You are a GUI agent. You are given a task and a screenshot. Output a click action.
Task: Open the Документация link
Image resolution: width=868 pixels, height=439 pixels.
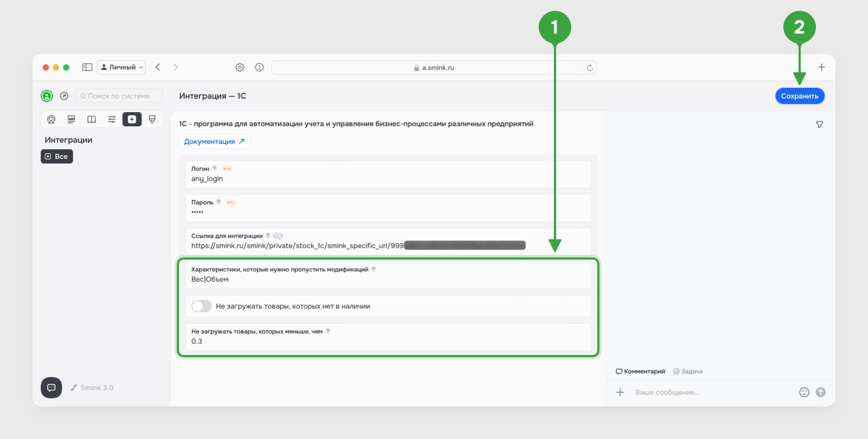pyautogui.click(x=214, y=141)
